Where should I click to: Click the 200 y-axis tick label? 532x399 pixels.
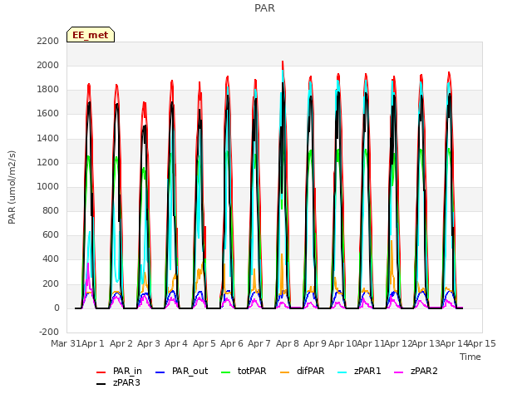pos(51,284)
